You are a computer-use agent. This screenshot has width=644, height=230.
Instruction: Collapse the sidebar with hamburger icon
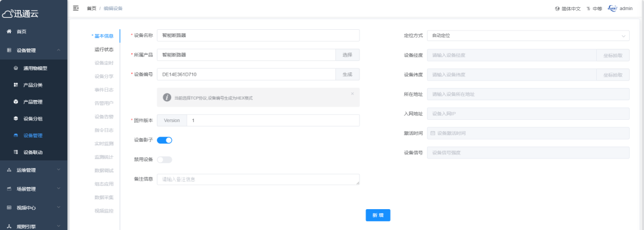(x=76, y=8)
